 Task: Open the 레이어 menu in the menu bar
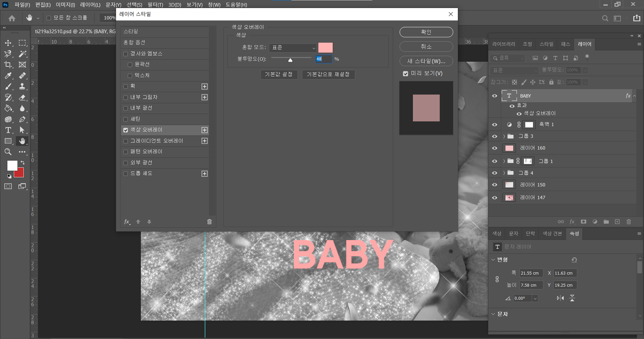click(x=90, y=5)
